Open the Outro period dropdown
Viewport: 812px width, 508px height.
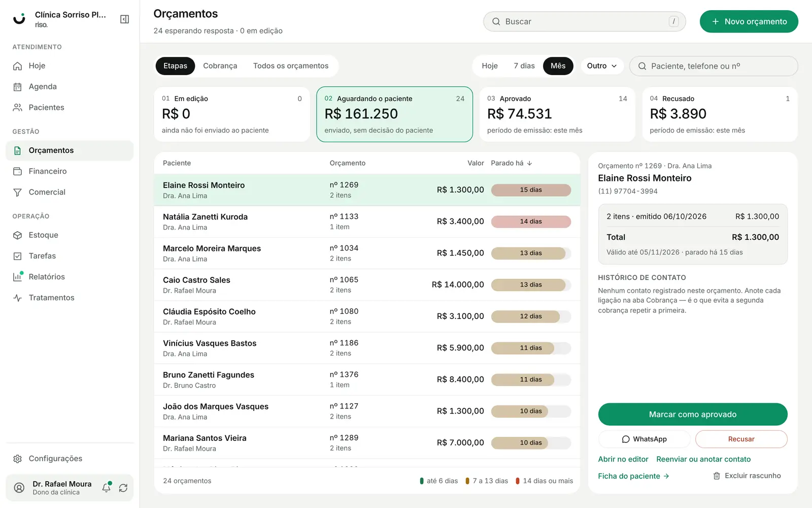[x=602, y=66]
